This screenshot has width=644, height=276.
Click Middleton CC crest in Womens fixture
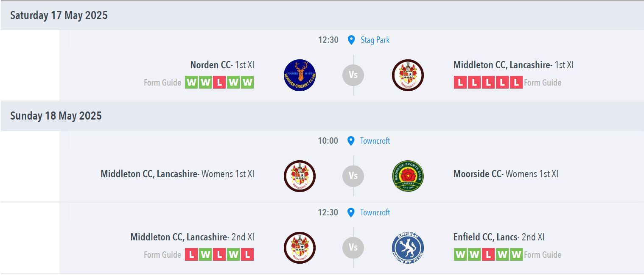[x=300, y=176]
